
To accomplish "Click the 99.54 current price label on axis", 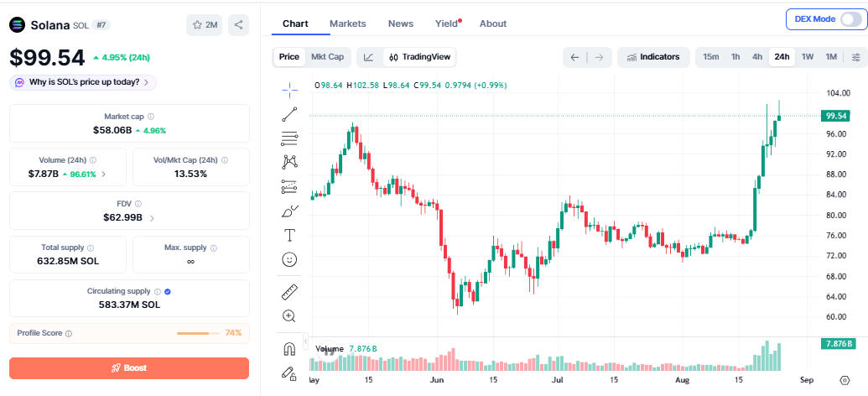I will [x=837, y=116].
